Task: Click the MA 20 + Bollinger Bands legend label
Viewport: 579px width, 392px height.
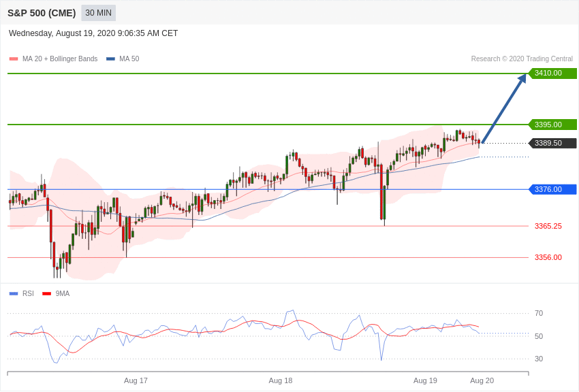Action: pyautogui.click(x=60, y=59)
